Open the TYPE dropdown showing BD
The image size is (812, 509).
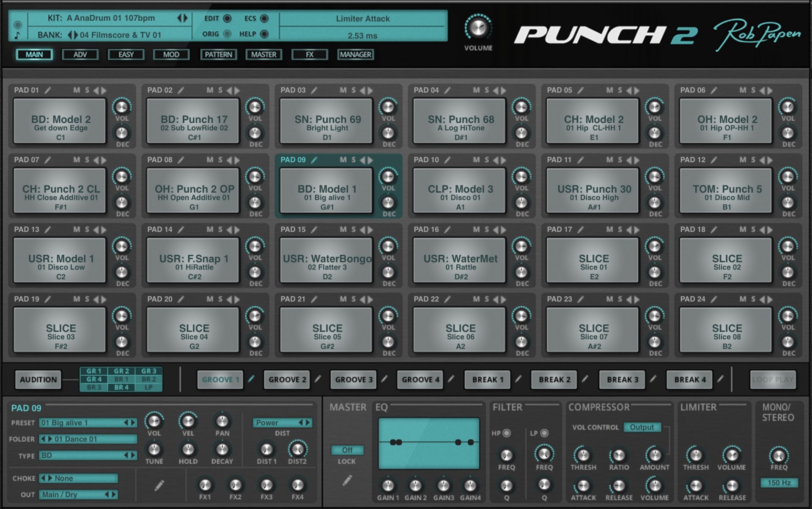click(88, 456)
